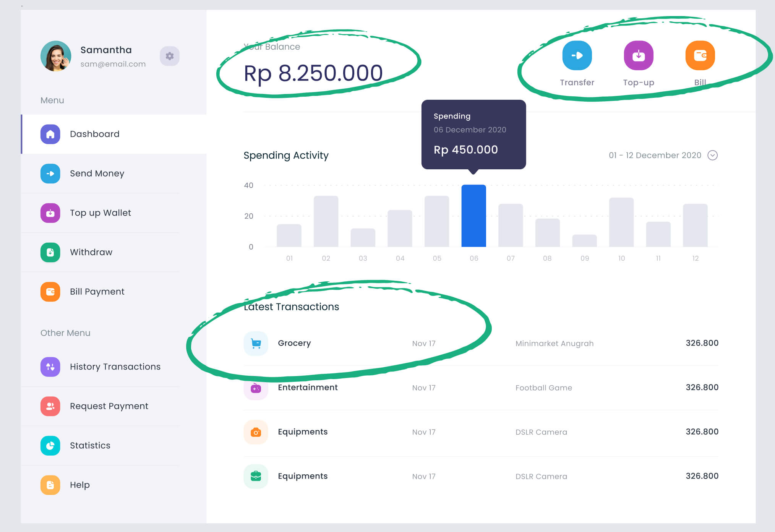Select Withdraw in the sidebar menu

(91, 252)
